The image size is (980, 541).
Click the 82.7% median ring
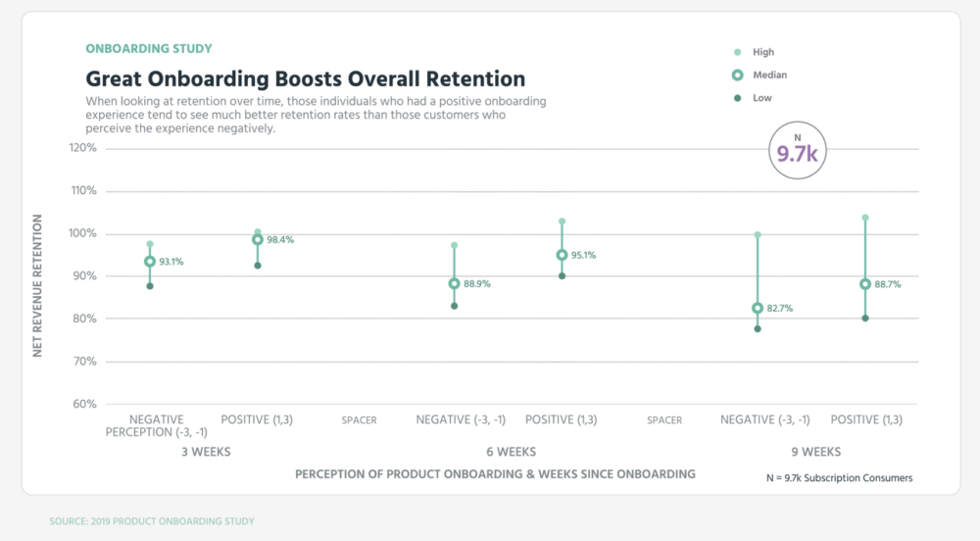coord(758,308)
